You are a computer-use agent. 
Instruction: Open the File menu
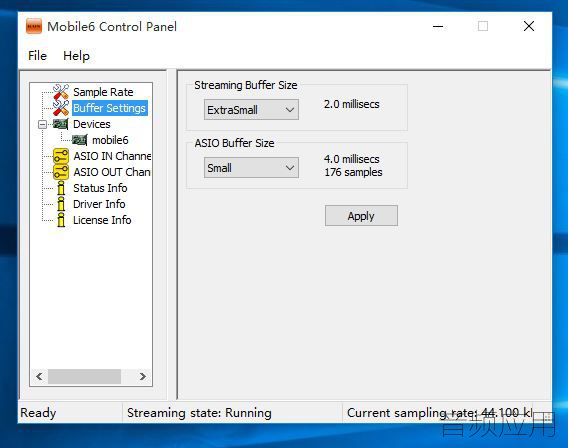(37, 56)
